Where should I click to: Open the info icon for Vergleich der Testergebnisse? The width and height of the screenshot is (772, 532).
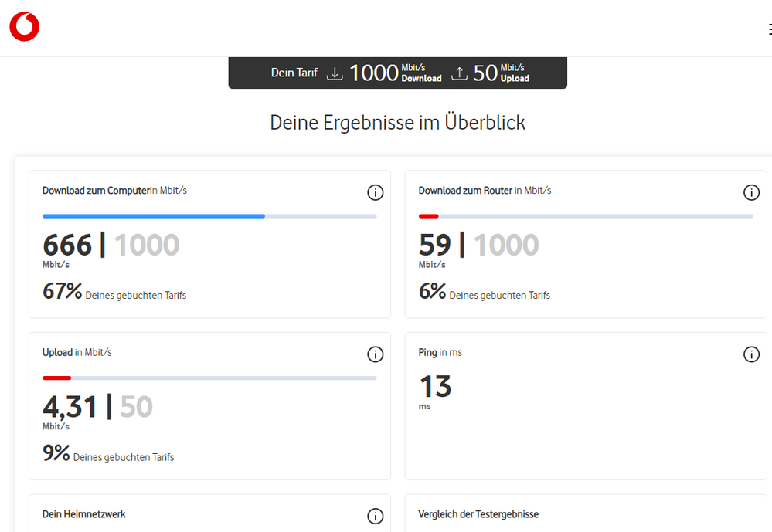click(751, 516)
